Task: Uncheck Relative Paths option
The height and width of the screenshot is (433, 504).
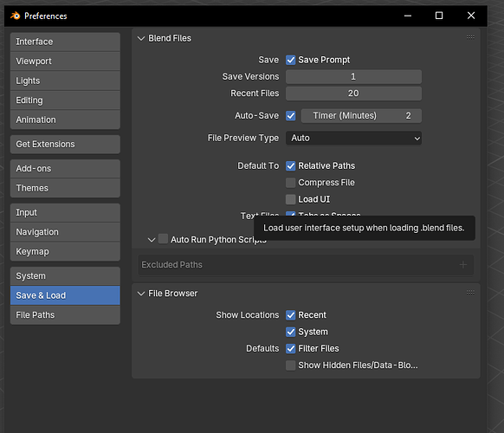Action: [x=291, y=166]
